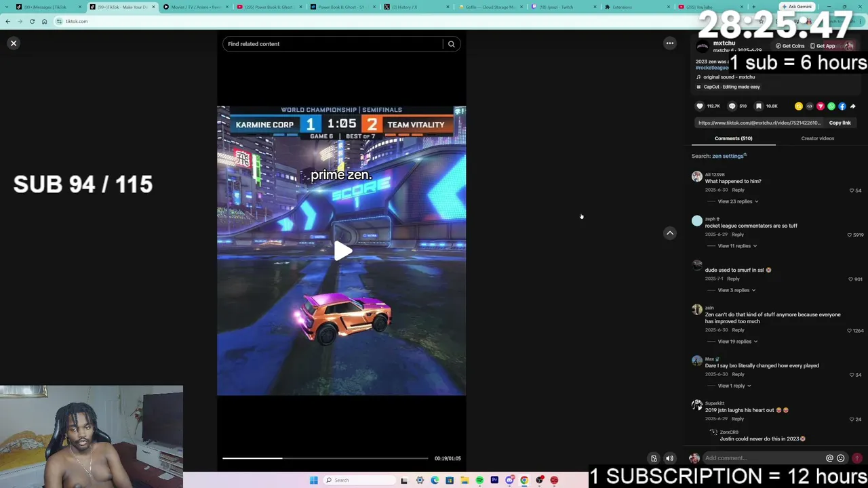868x488 pixels.
Task: Expand 3 replies under smurf in ssl comment
Action: (x=736, y=290)
